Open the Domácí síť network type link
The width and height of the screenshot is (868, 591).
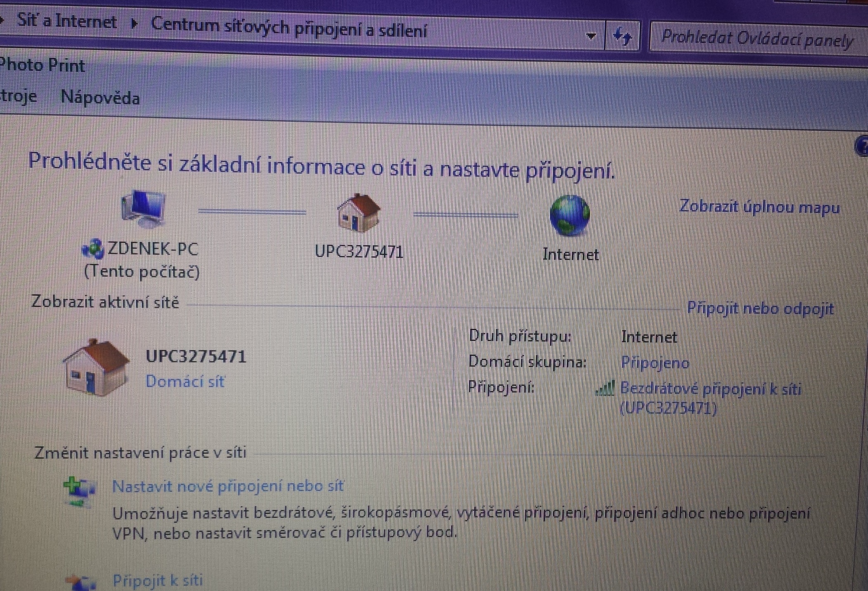click(185, 381)
